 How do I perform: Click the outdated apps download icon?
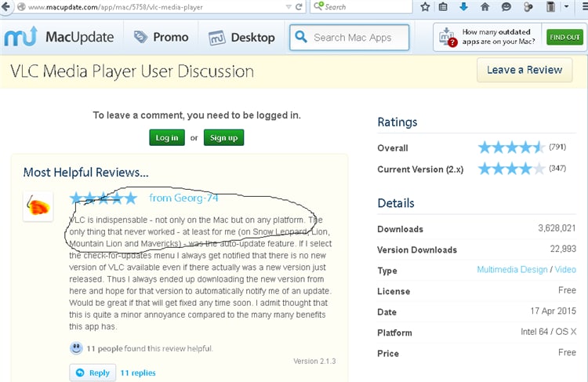point(448,37)
